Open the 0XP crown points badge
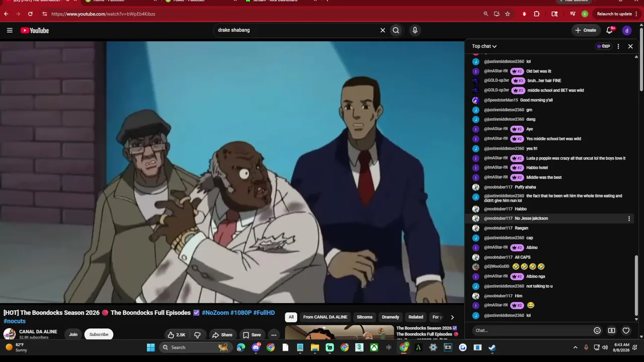The image size is (644, 362). [603, 46]
